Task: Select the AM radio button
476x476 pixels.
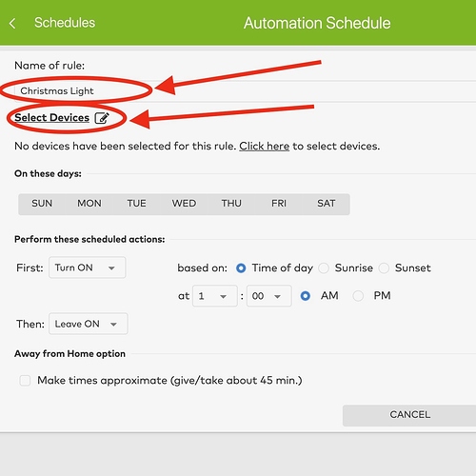Action: pos(306,296)
